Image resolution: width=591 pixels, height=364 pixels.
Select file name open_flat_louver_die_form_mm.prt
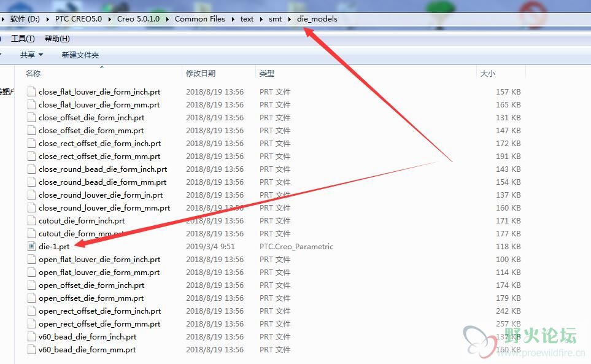tap(99, 272)
